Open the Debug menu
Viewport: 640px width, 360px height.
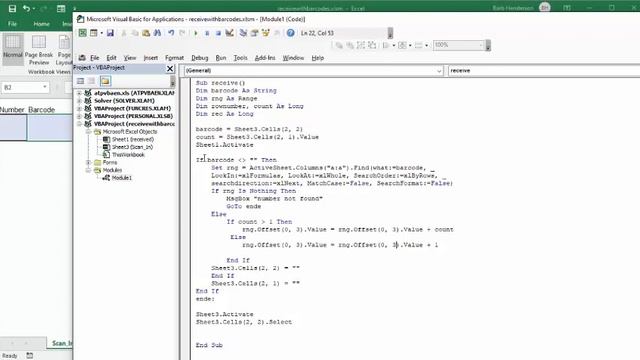click(x=200, y=58)
